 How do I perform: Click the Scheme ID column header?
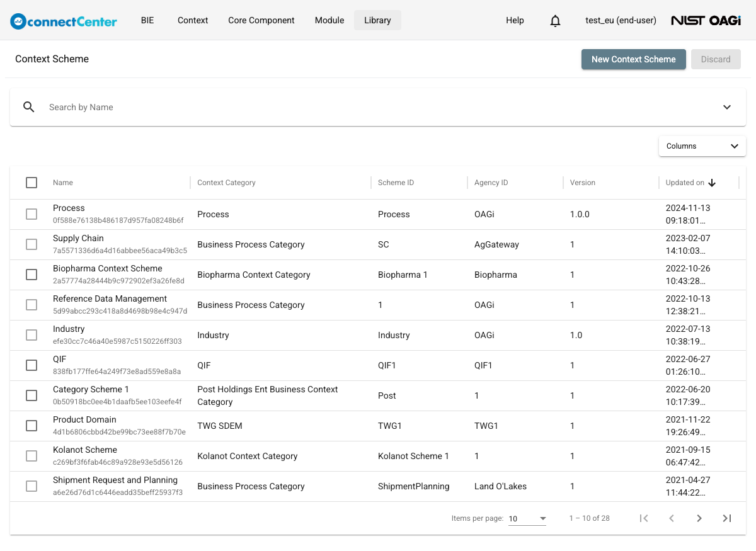(x=396, y=183)
